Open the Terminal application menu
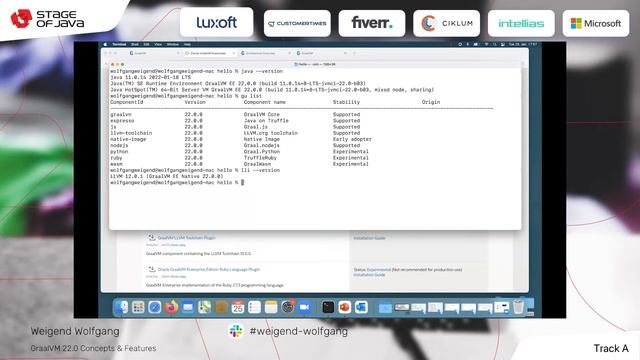 click(x=119, y=44)
